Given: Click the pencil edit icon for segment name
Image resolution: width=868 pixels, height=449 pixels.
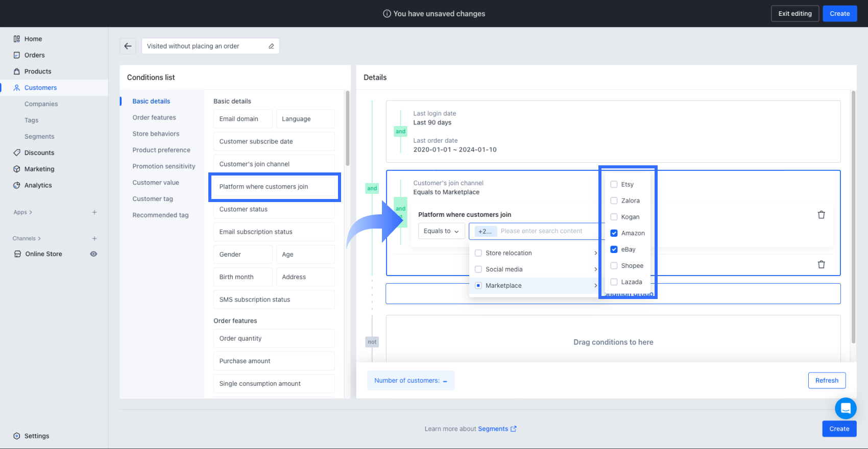Looking at the screenshot, I should [271, 46].
